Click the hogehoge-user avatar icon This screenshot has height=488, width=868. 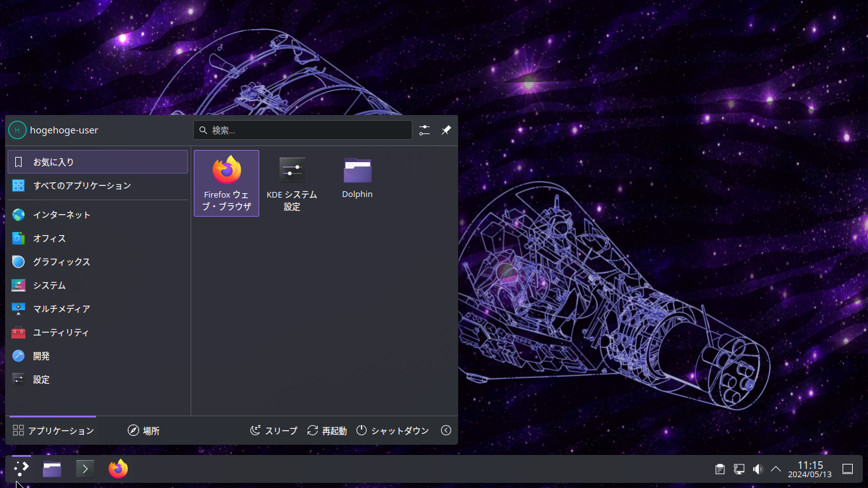click(17, 130)
